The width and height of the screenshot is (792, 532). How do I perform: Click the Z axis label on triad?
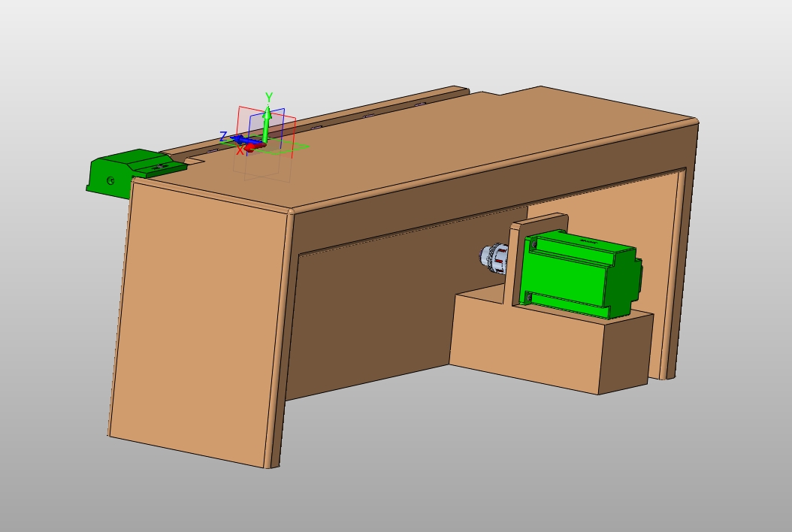tap(223, 136)
